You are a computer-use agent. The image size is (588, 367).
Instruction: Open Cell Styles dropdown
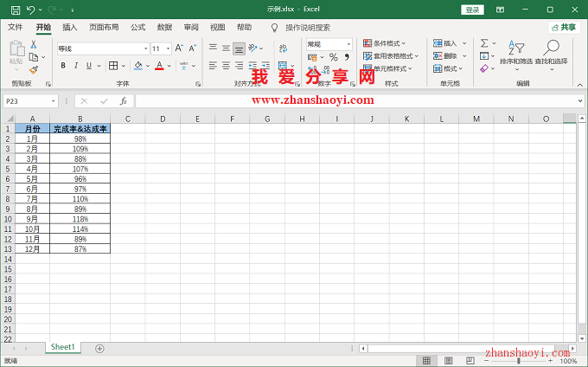tap(387, 68)
